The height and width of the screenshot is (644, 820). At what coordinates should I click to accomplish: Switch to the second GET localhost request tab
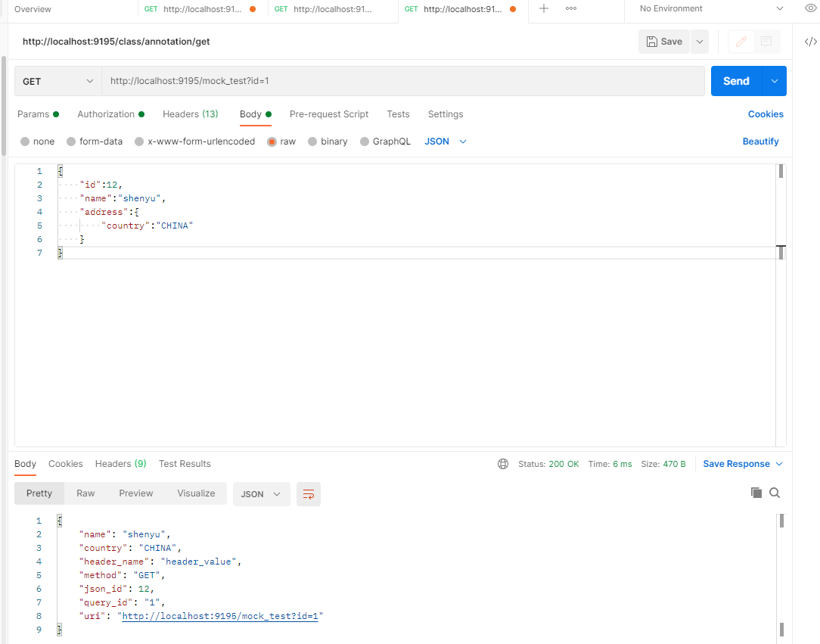[333, 9]
